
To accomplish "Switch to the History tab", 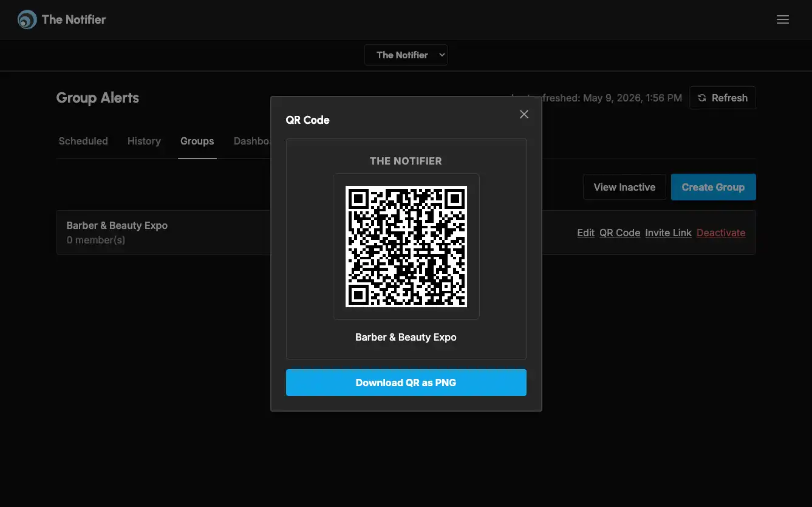I will point(144,141).
